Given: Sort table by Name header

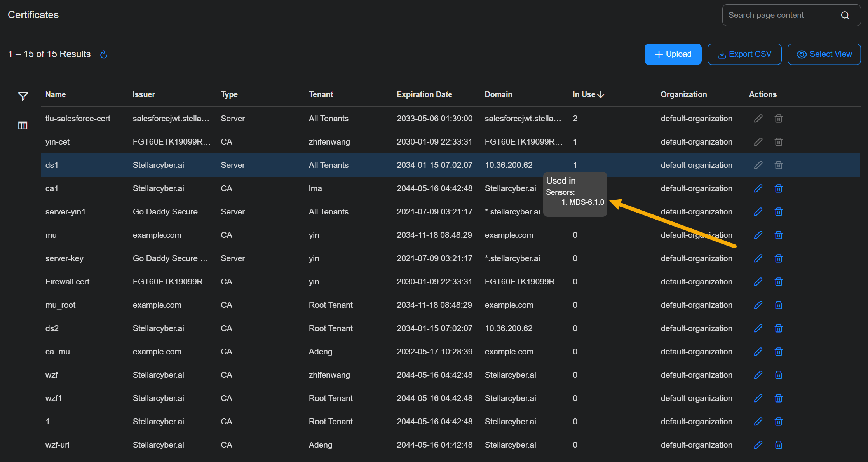Looking at the screenshot, I should coord(56,94).
